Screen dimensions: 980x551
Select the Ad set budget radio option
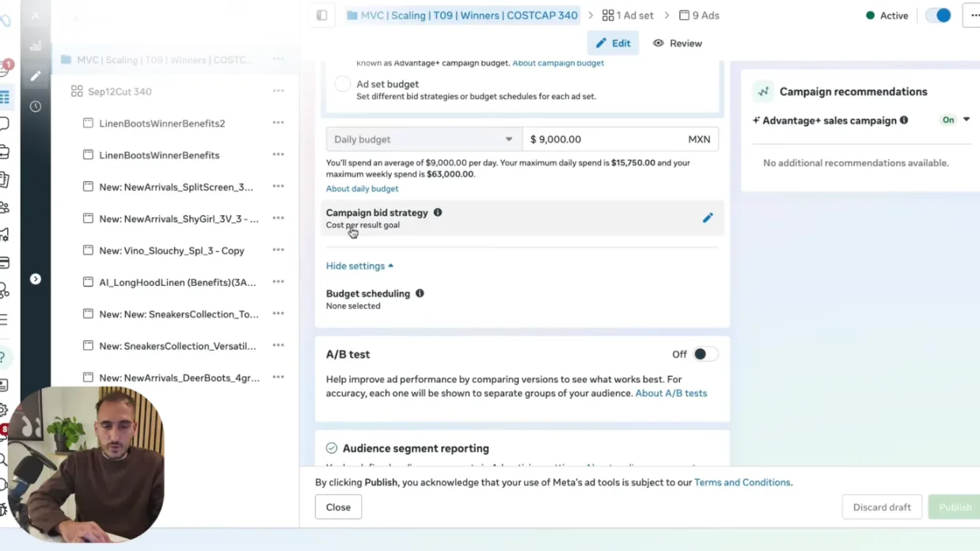pyautogui.click(x=342, y=84)
